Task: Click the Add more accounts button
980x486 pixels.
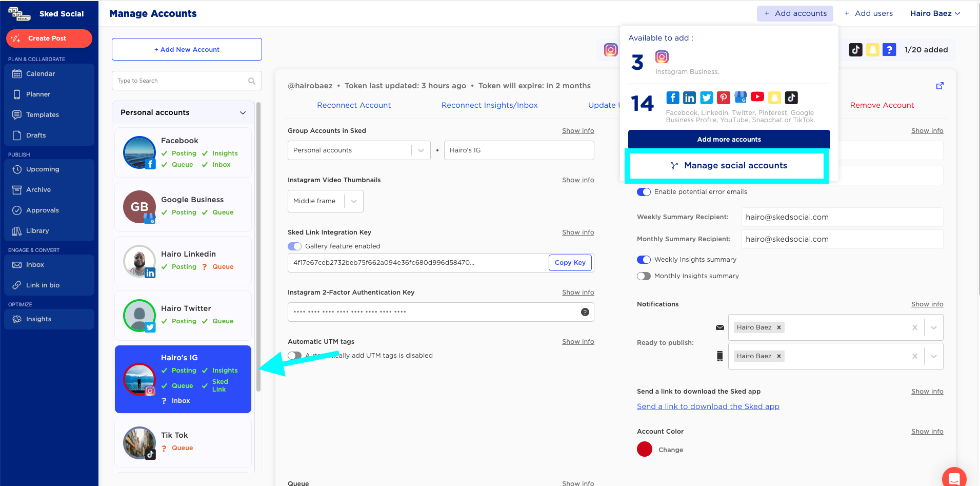Action: [x=729, y=140]
